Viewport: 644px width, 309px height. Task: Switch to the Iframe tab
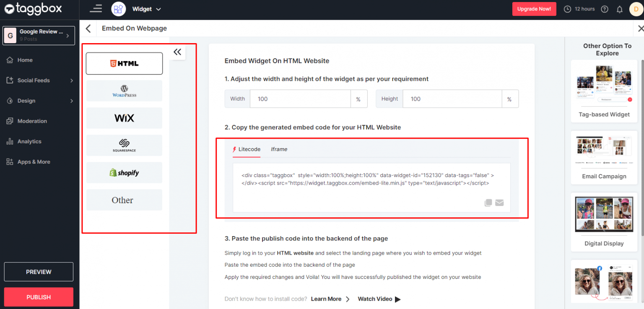(279, 149)
